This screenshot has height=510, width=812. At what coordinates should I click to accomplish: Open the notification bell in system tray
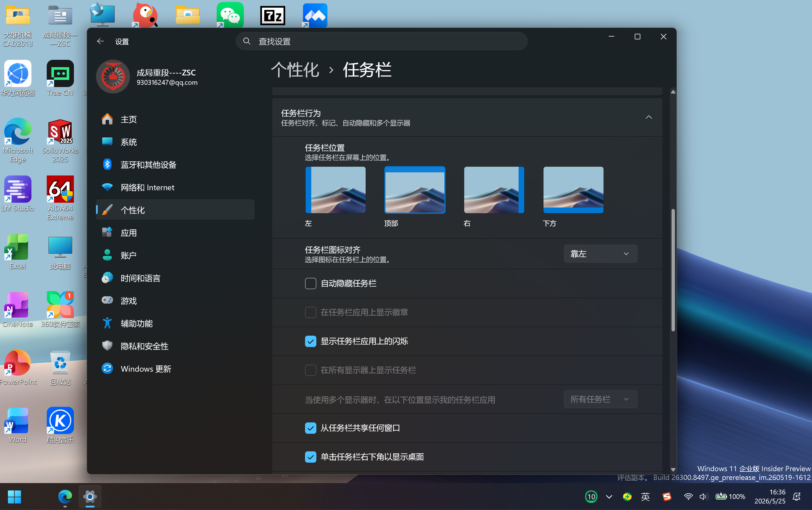click(x=796, y=496)
